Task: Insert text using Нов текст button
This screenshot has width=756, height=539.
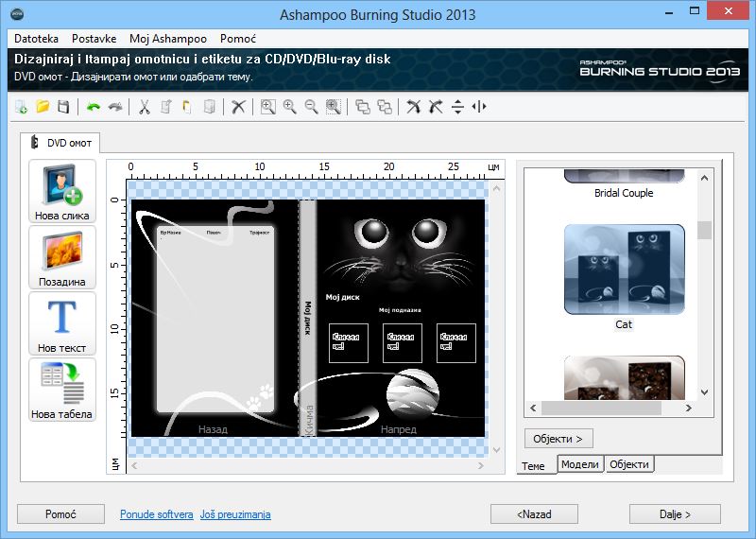Action: [62, 324]
